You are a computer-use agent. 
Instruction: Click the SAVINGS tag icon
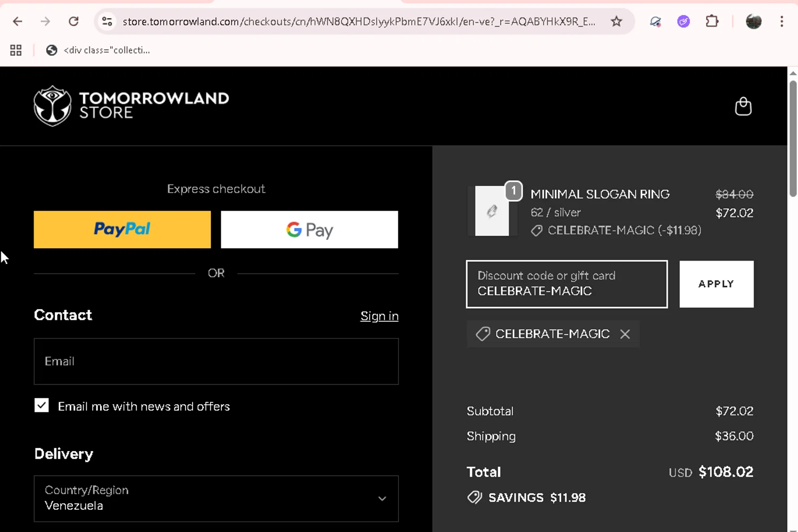click(x=475, y=497)
